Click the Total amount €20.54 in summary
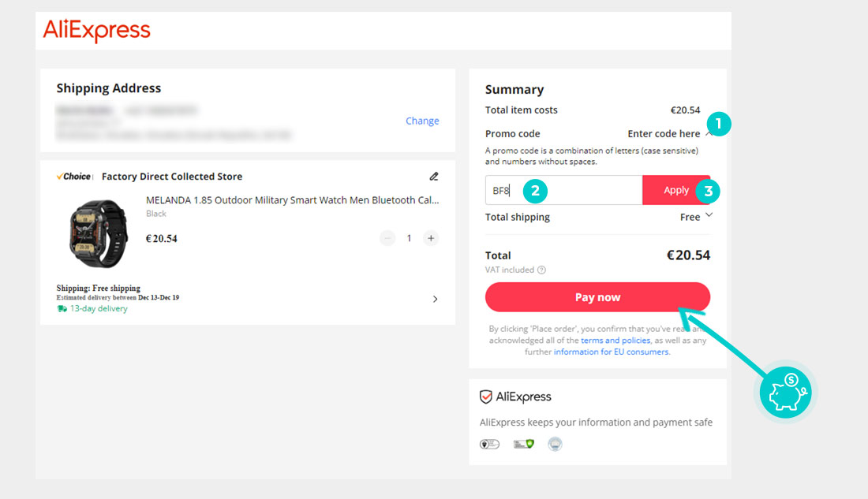The height and width of the screenshot is (499, 868). 688,255
